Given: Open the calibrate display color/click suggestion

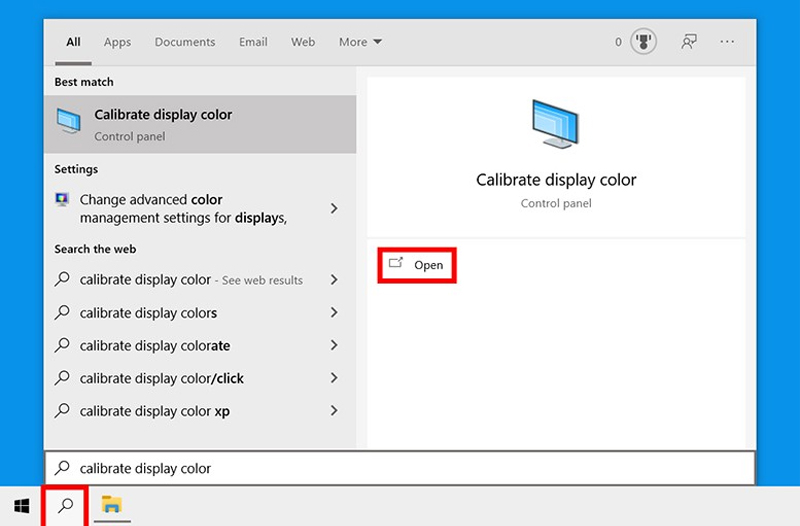Looking at the screenshot, I should (200, 378).
